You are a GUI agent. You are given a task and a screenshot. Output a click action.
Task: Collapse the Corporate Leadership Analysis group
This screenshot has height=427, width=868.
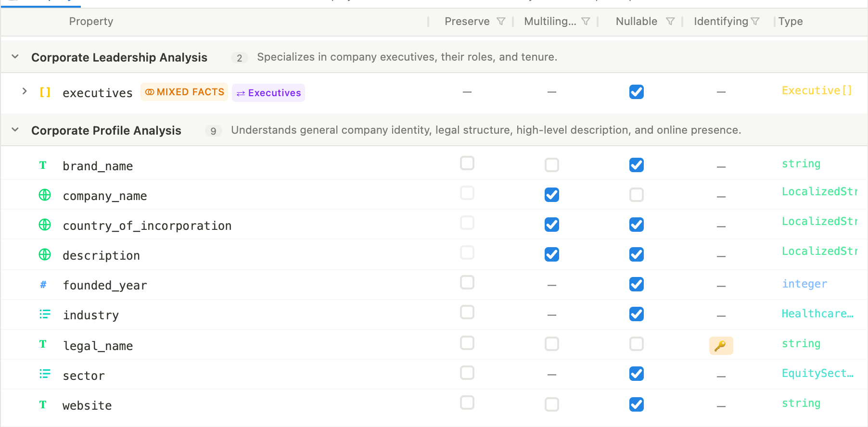(15, 57)
